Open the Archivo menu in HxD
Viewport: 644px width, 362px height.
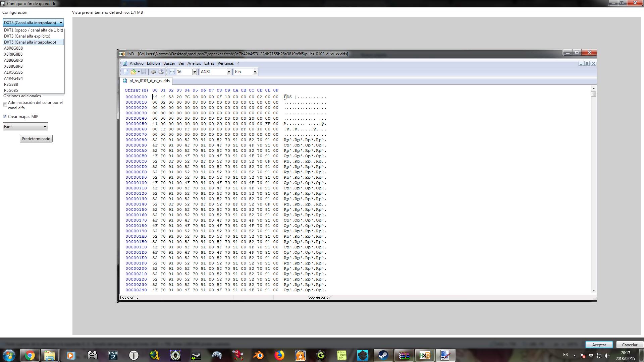click(137, 63)
